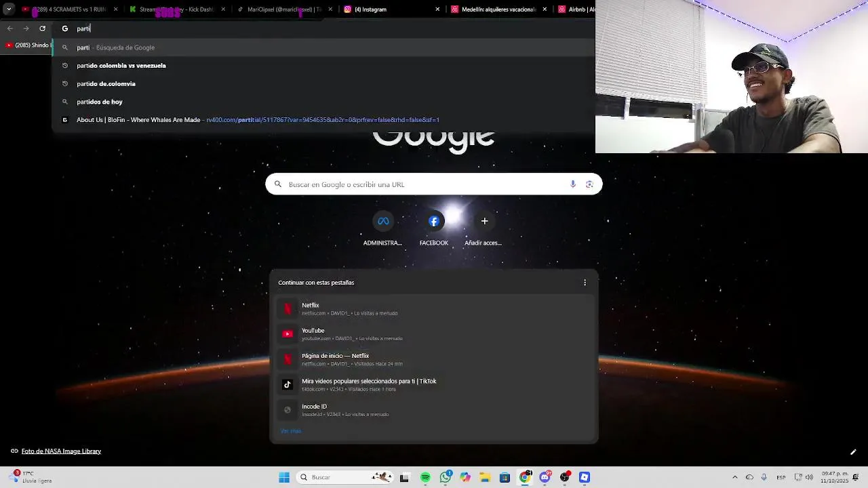The image size is (868, 488).
Task: Close the SCRAMJETS YouTube tab
Action: tap(115, 9)
